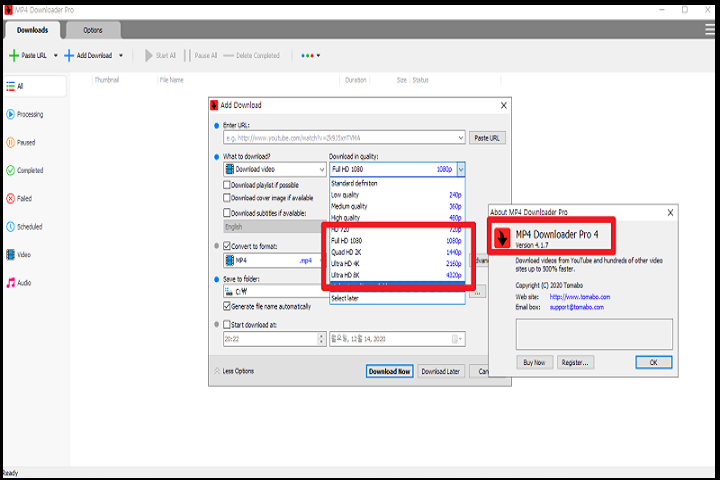Filter the list by Audio
The height and width of the screenshot is (480, 720).
pos(24,283)
